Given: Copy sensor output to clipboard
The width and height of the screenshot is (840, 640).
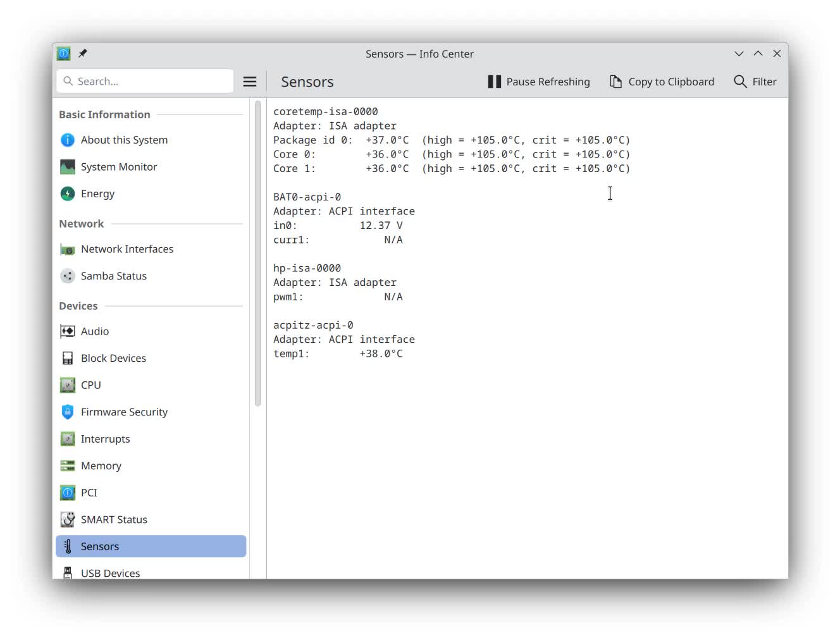Looking at the screenshot, I should 662,82.
